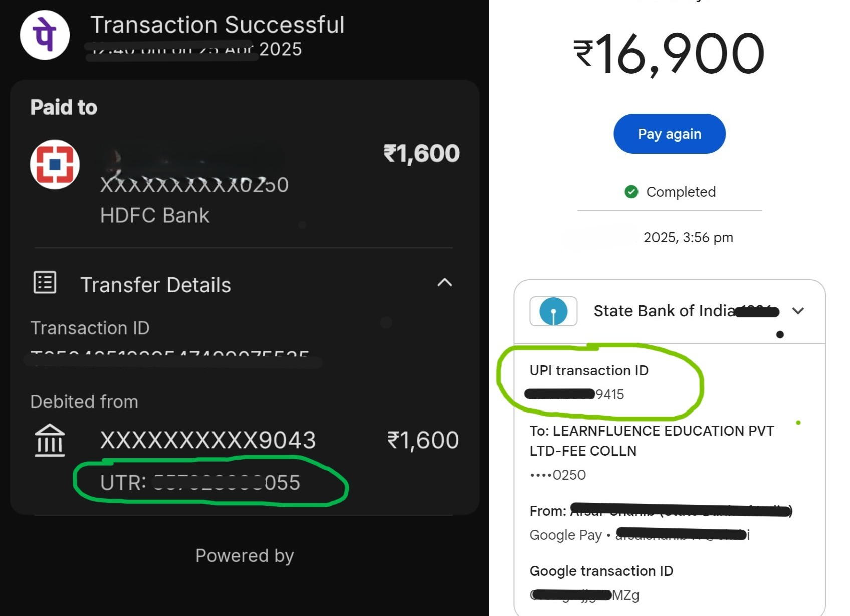850x616 pixels.
Task: Click the debited account number ending 9043
Action: (208, 440)
